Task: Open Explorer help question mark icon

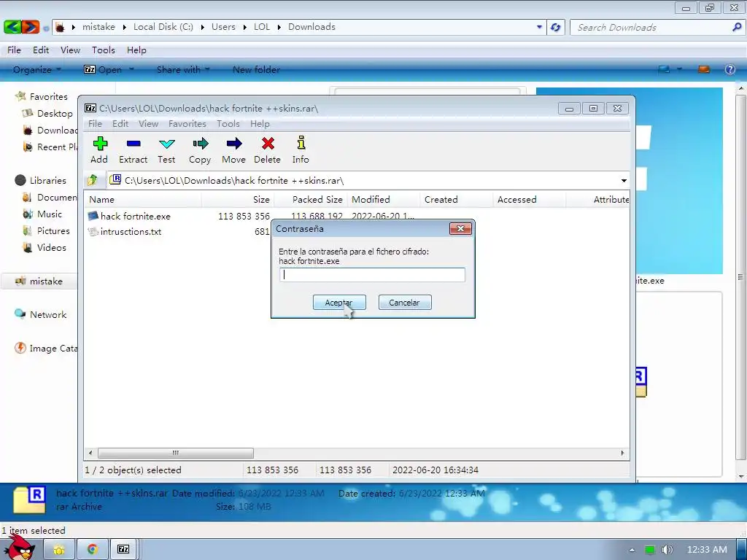Action: tap(729, 69)
